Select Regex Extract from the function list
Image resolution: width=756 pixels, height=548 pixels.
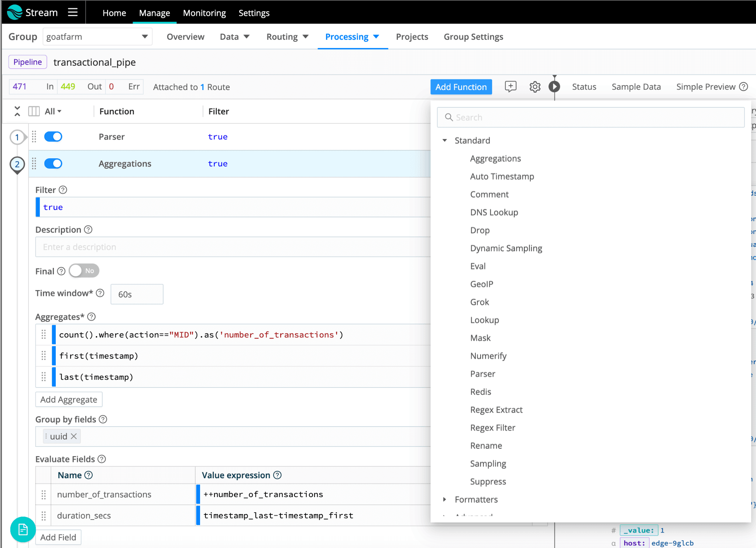click(x=496, y=410)
